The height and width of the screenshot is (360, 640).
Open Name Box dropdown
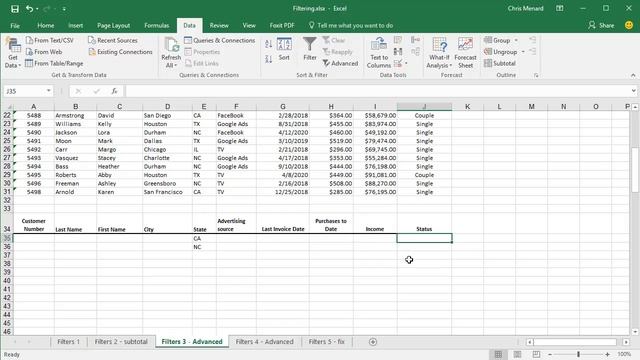[49, 91]
